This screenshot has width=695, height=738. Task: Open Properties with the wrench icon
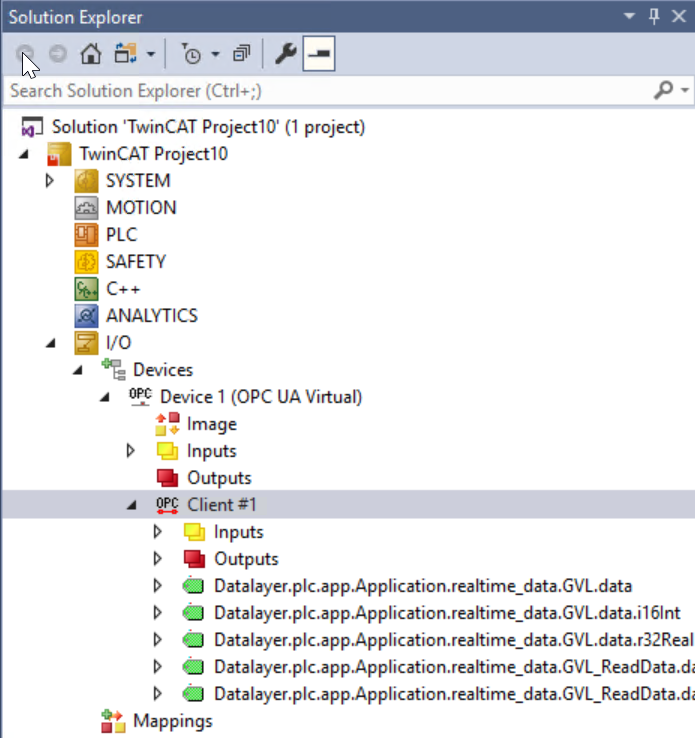pyautogui.click(x=286, y=54)
